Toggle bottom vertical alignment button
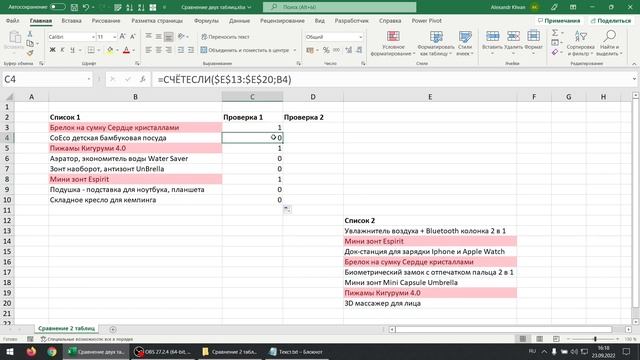The width and height of the screenshot is (640, 360). click(x=169, y=37)
